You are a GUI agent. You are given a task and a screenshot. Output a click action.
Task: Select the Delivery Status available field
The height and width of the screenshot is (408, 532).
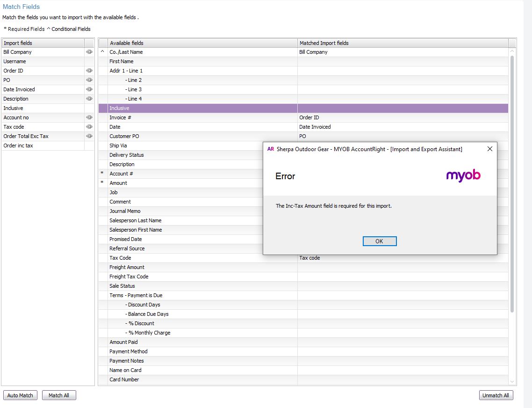[185, 154]
